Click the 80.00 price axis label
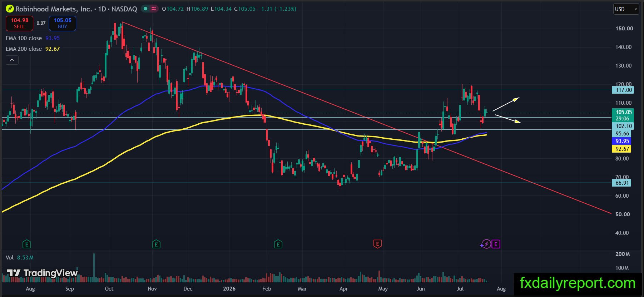 click(x=622, y=159)
